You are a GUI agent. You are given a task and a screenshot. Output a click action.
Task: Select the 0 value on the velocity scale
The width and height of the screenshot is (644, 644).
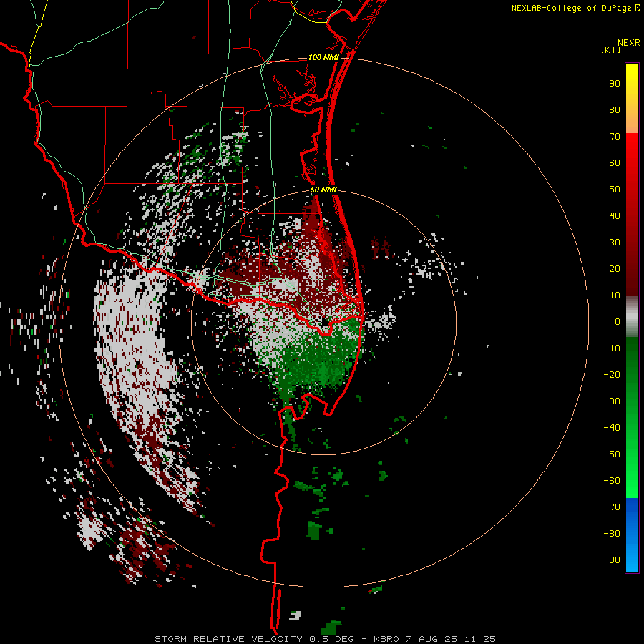pos(618,321)
